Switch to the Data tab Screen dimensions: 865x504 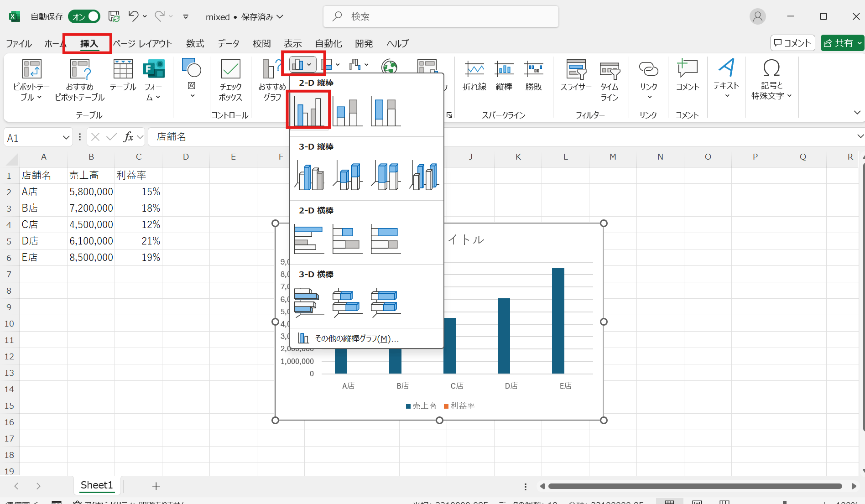tap(228, 44)
